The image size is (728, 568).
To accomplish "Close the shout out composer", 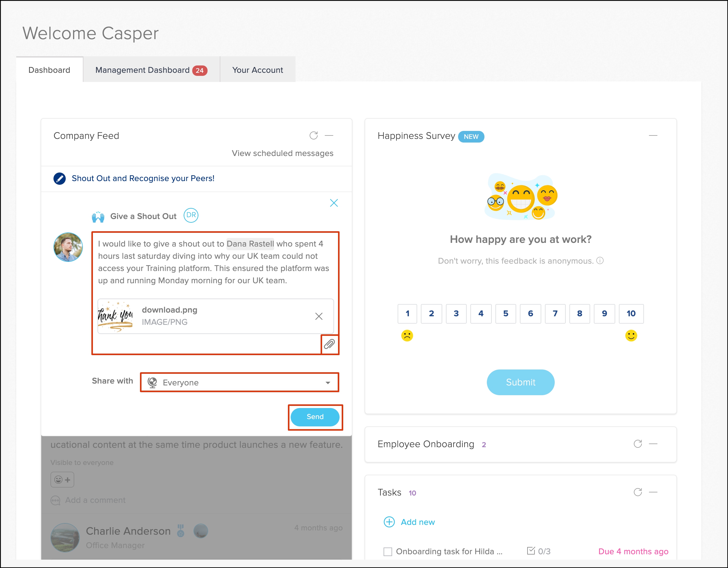I will [x=334, y=203].
